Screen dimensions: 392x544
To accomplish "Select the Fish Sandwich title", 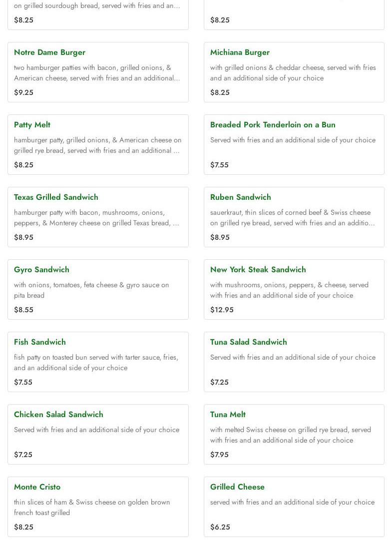I will point(40,342).
